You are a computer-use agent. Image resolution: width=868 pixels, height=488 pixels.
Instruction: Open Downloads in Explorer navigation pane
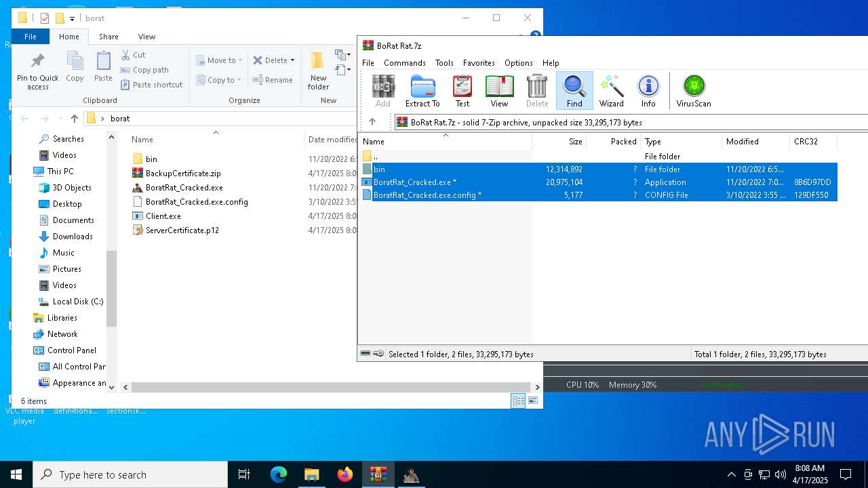72,237
